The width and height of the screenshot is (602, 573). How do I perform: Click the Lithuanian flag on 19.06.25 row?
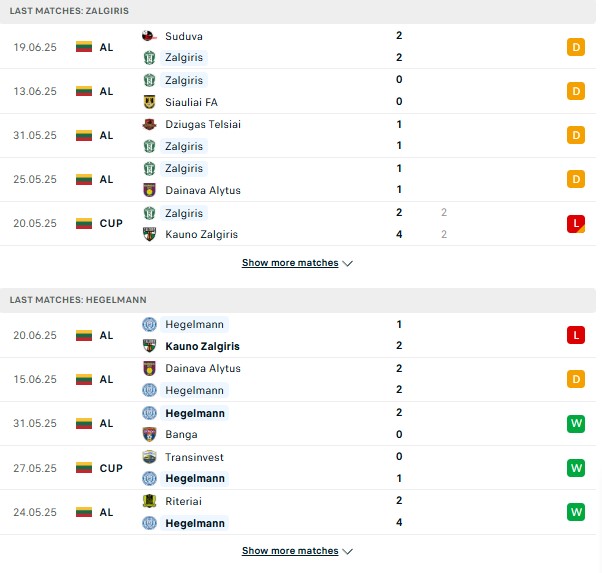84,47
